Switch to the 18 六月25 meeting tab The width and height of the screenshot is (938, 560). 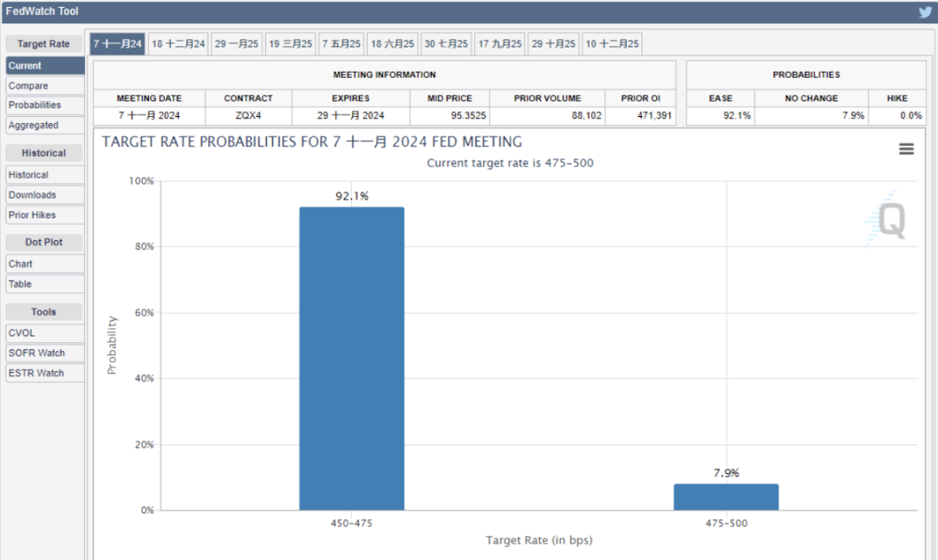pyautogui.click(x=393, y=43)
